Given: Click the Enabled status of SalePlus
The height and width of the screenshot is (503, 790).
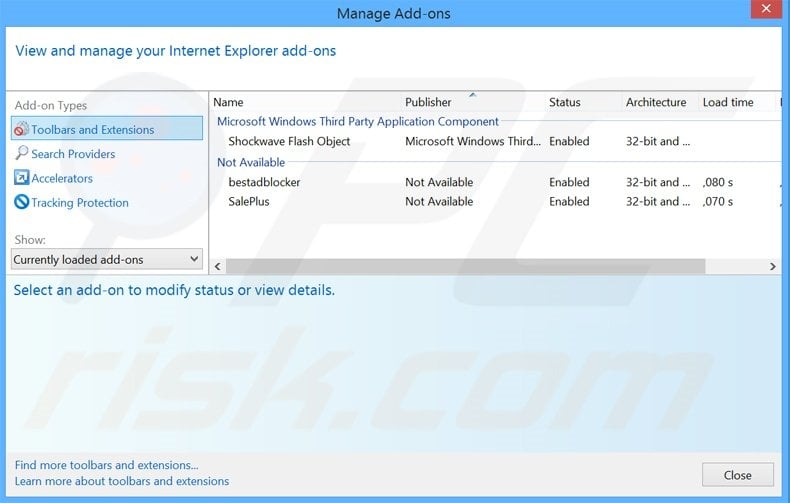Looking at the screenshot, I should (x=569, y=201).
